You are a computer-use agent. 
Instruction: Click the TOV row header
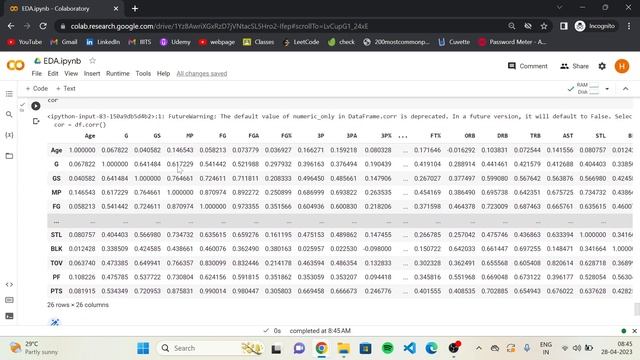56,263
